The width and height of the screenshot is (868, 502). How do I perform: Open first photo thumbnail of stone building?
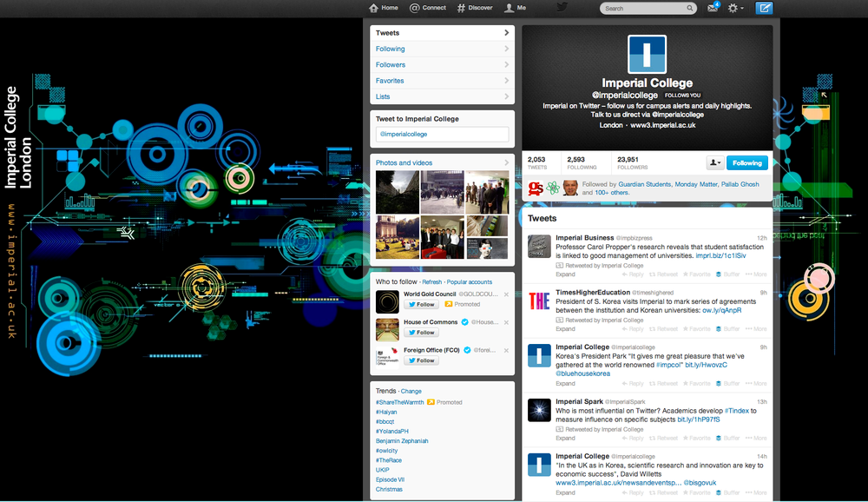(398, 192)
